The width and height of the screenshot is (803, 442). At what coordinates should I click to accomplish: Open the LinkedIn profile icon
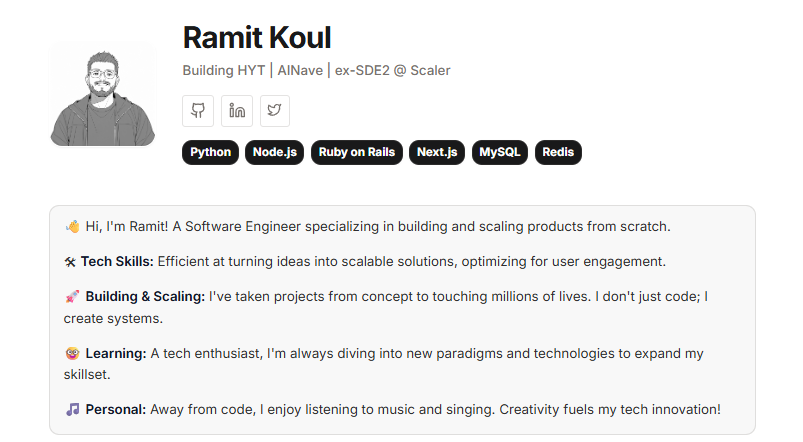[237, 111]
